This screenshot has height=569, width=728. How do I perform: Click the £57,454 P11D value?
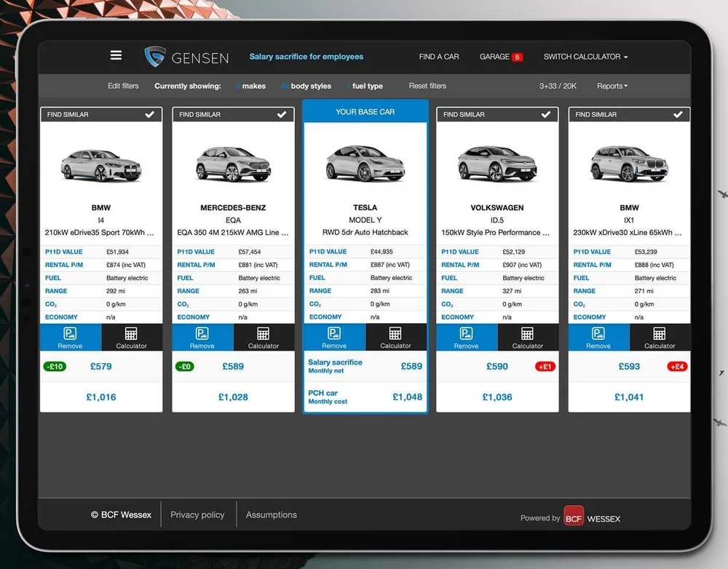point(250,252)
